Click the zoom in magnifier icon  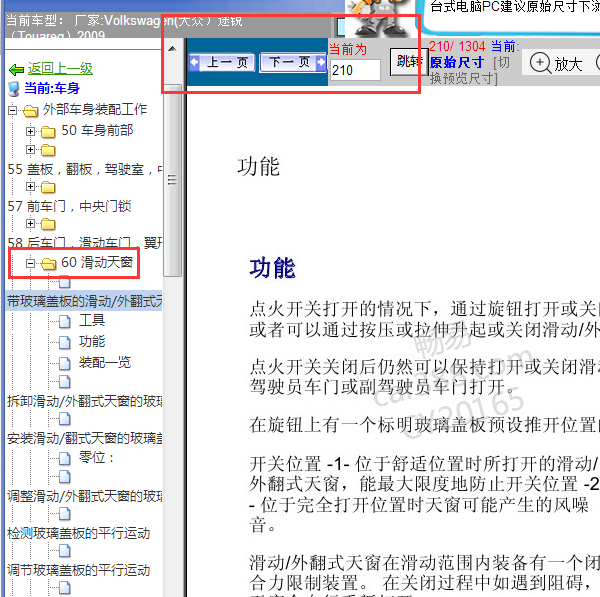pos(540,63)
